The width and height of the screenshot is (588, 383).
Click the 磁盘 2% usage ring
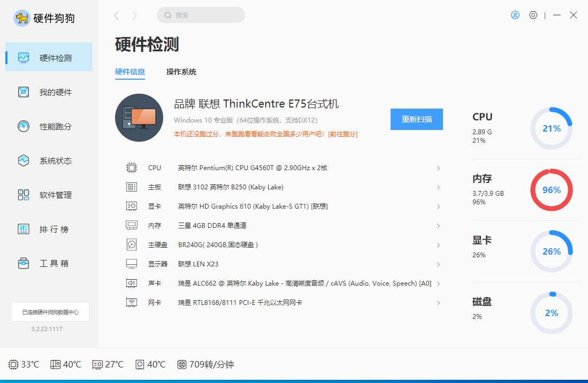coord(551,313)
